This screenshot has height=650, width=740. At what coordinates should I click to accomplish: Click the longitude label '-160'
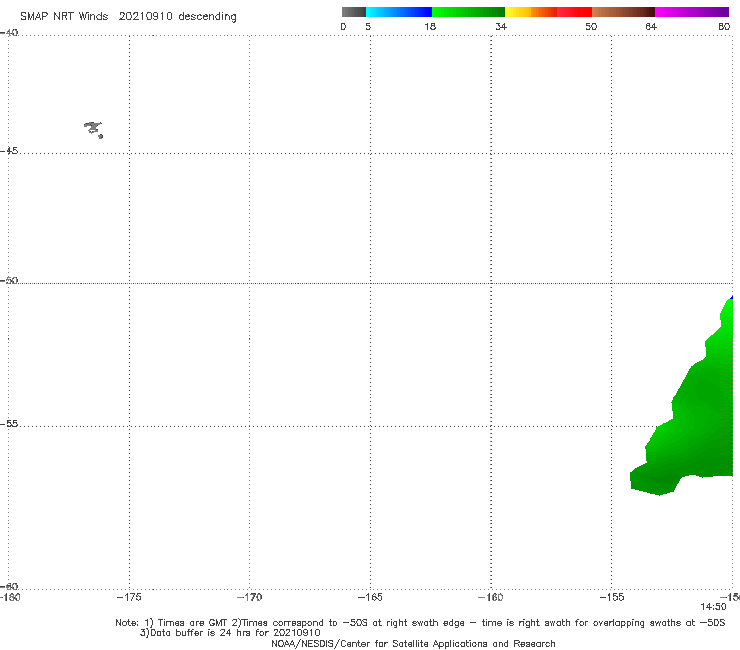tap(491, 597)
